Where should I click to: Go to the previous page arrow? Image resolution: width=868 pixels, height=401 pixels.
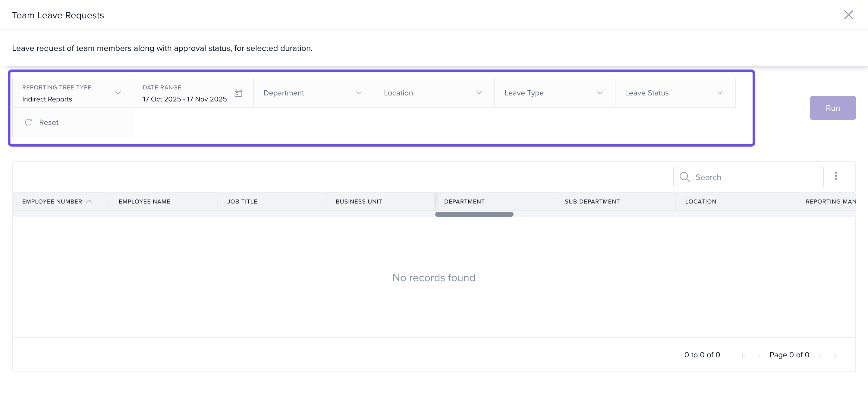[759, 355]
